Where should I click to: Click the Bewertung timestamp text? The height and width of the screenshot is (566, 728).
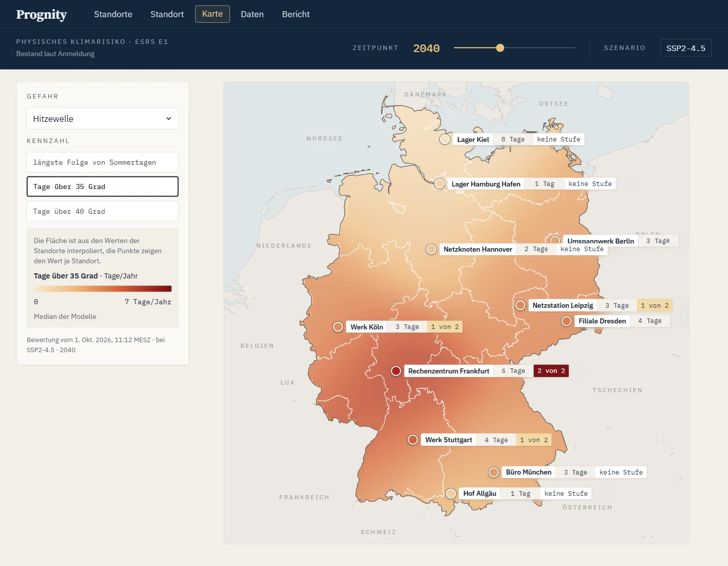96,345
